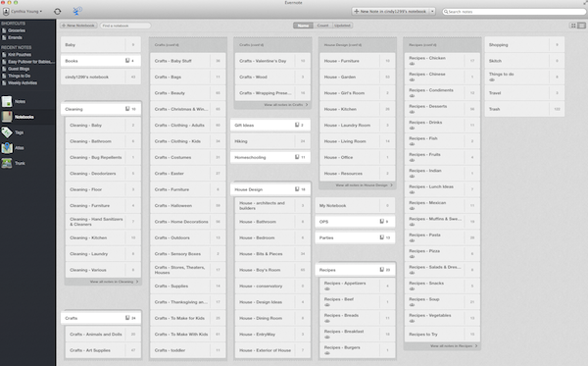The height and width of the screenshot is (366, 588).
Task: Open the Shopping notebook
Action: [x=524, y=45]
